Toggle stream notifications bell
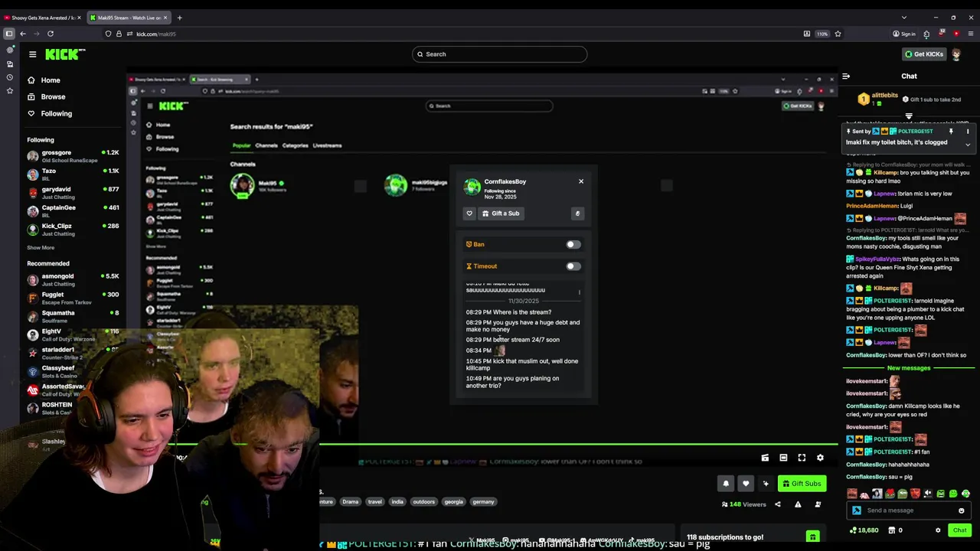 click(726, 484)
